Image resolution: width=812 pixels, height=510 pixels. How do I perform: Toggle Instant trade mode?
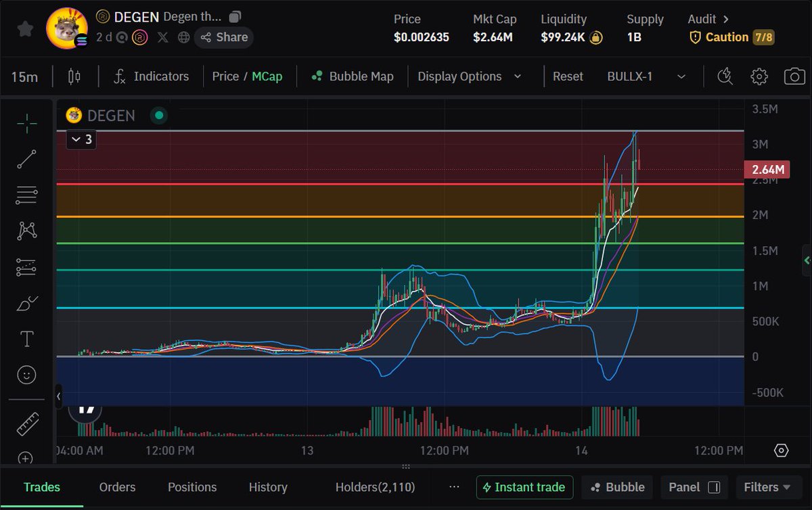click(x=525, y=487)
